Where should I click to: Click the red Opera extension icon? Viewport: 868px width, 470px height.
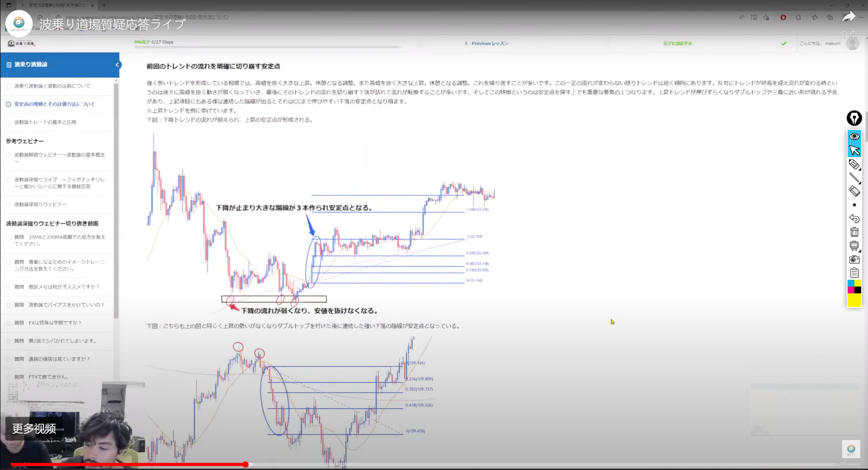tap(783, 17)
